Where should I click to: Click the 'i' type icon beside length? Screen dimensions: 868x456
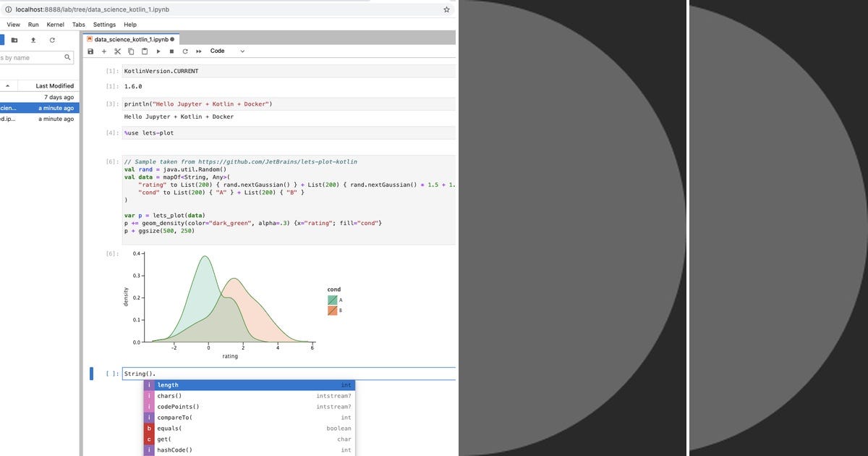point(149,385)
